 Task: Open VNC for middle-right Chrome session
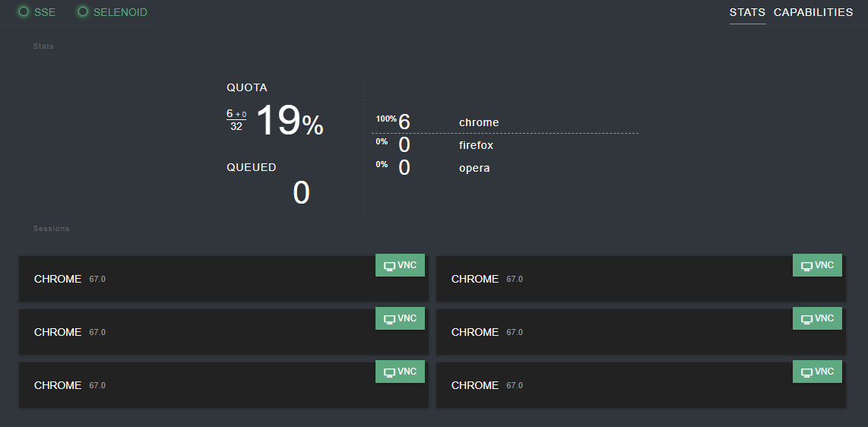tap(817, 318)
